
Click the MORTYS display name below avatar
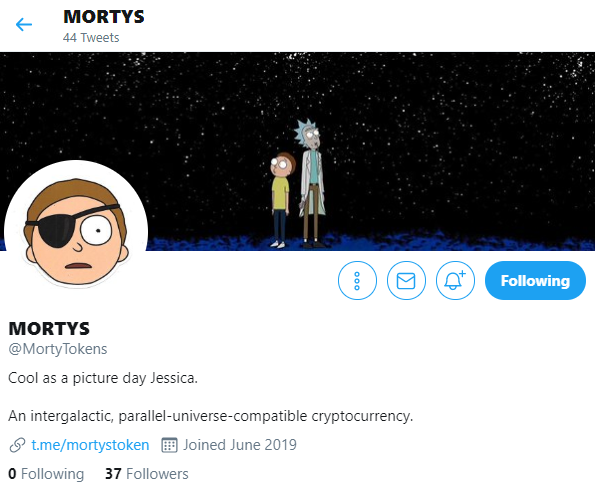tap(49, 329)
